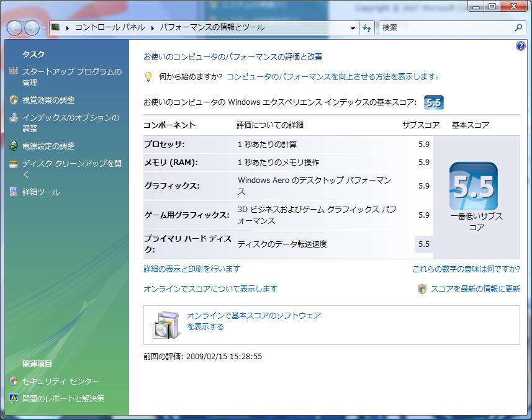
Task: Click the forward navigation arrow button
Action: click(x=32, y=28)
